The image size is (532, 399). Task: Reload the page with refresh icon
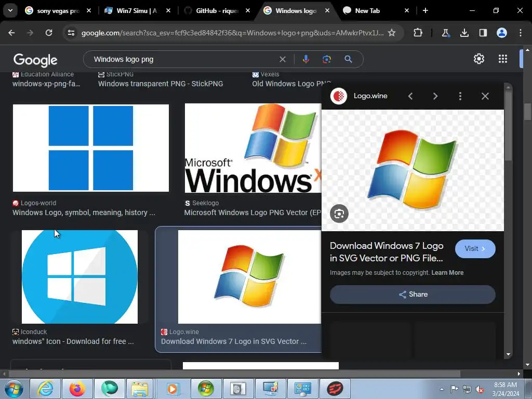49,33
